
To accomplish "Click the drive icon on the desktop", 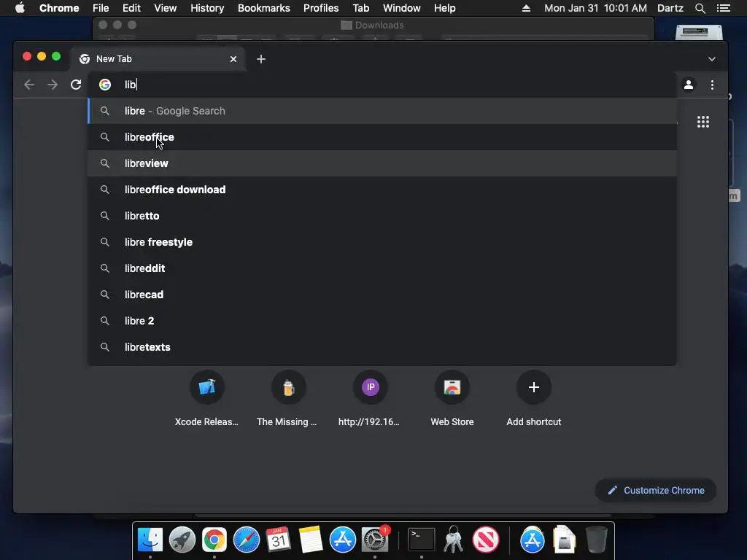I will (x=699, y=32).
